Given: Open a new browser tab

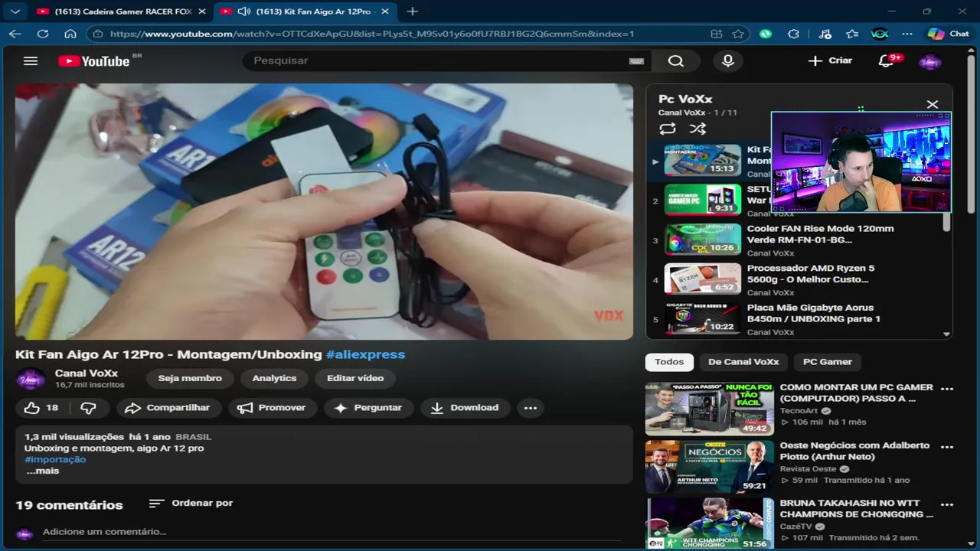Looking at the screenshot, I should pos(413,11).
